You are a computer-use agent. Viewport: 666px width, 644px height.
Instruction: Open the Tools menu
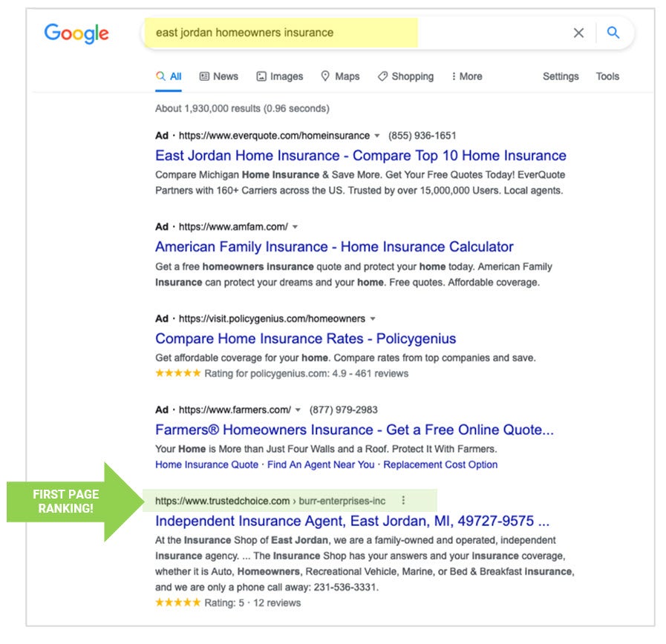tap(608, 76)
